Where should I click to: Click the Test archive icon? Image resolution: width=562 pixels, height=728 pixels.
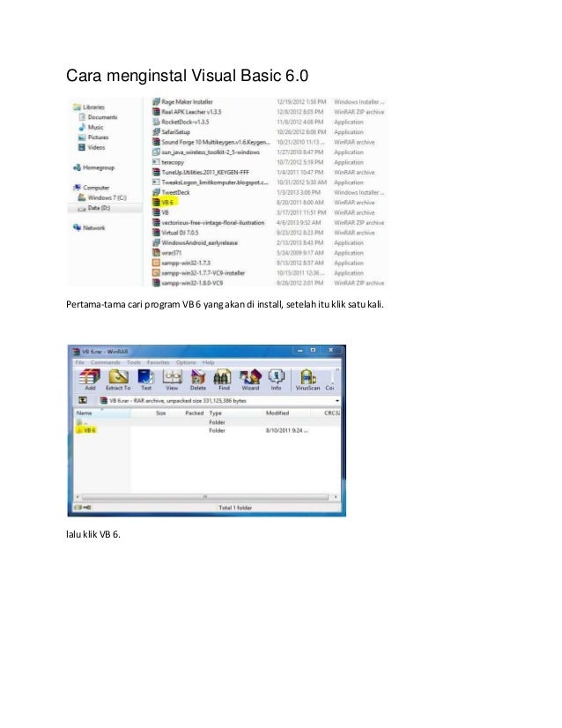pyautogui.click(x=145, y=379)
